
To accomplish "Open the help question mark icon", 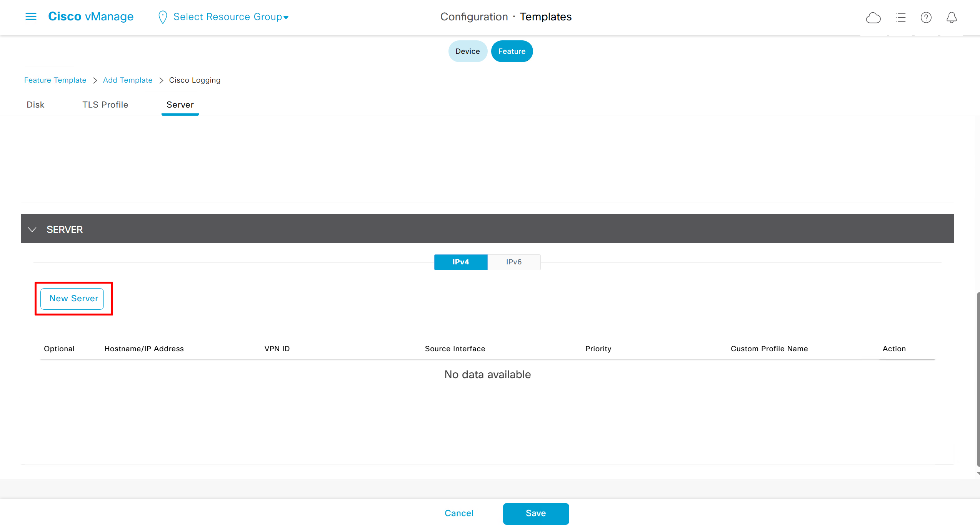I will point(926,18).
